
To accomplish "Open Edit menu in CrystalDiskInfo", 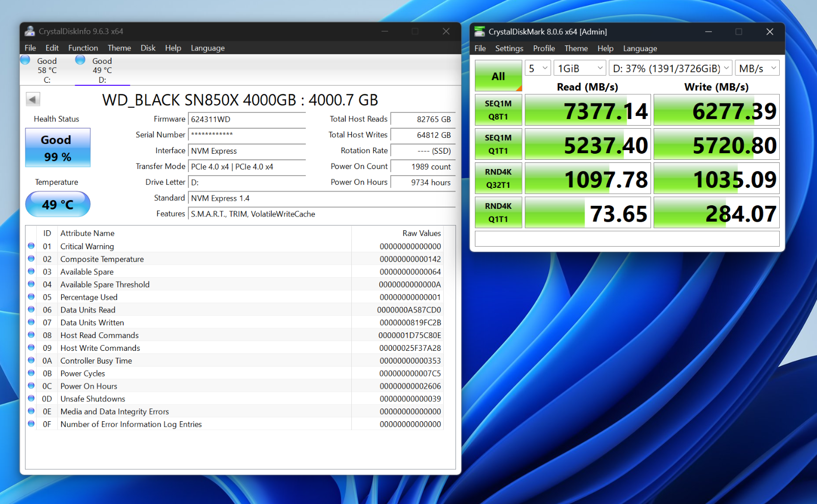I will pos(52,48).
